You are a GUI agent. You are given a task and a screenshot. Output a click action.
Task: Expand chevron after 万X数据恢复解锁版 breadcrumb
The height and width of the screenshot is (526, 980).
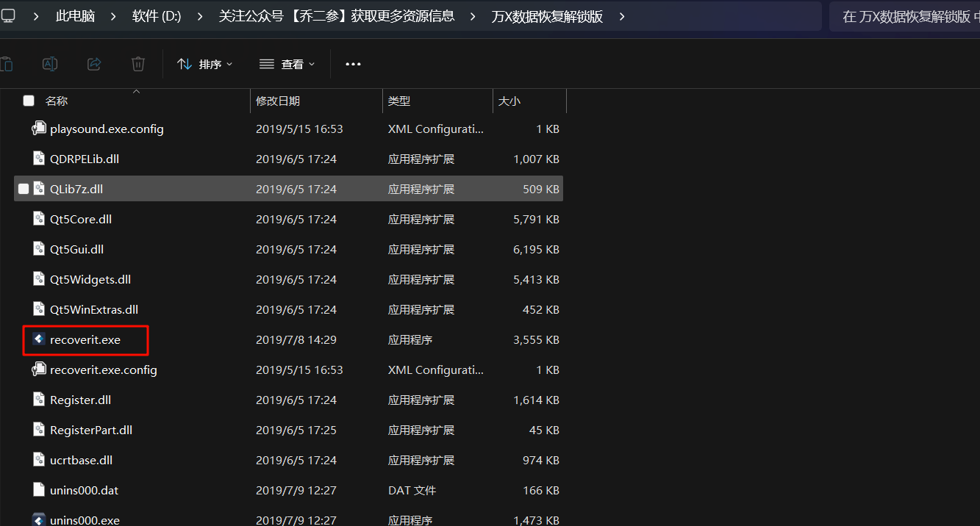[x=622, y=16]
